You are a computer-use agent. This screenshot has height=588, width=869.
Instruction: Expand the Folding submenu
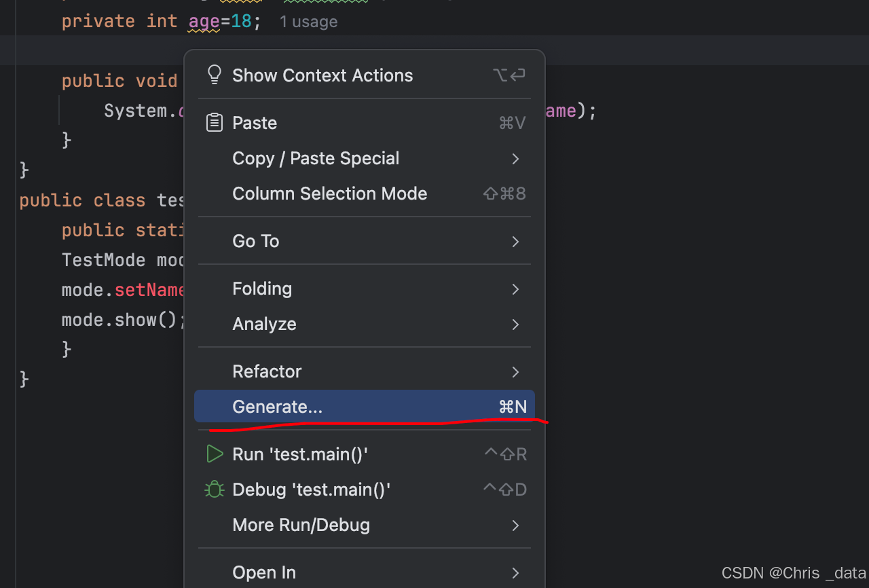coord(262,289)
